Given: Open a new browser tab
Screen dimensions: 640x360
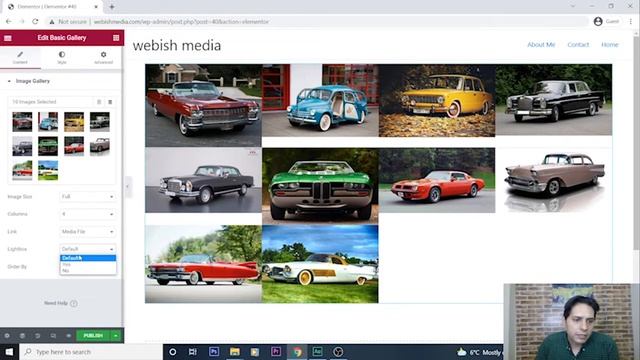Looking at the screenshot, I should pyautogui.click(x=112, y=7).
